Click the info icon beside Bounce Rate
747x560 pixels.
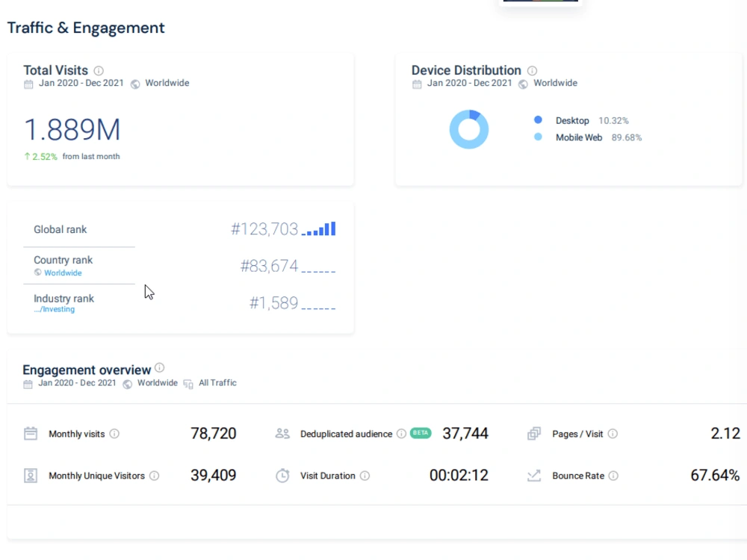[613, 476]
